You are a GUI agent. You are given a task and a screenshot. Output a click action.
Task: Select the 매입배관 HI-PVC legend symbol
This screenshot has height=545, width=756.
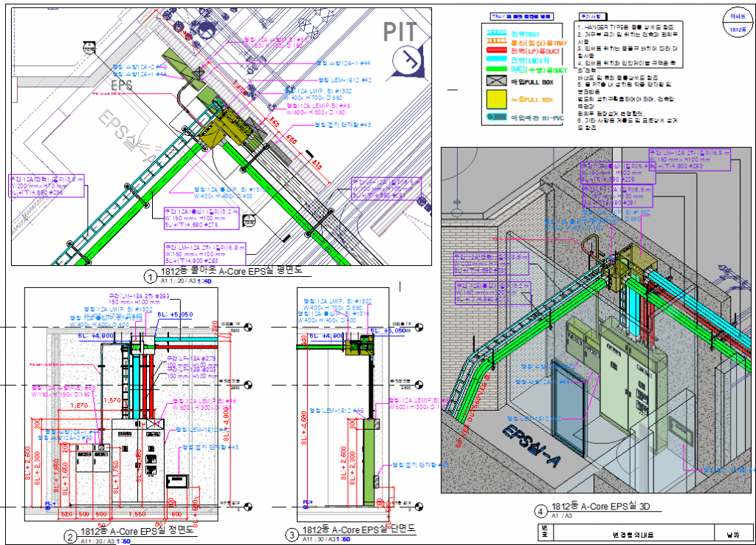[x=496, y=117]
